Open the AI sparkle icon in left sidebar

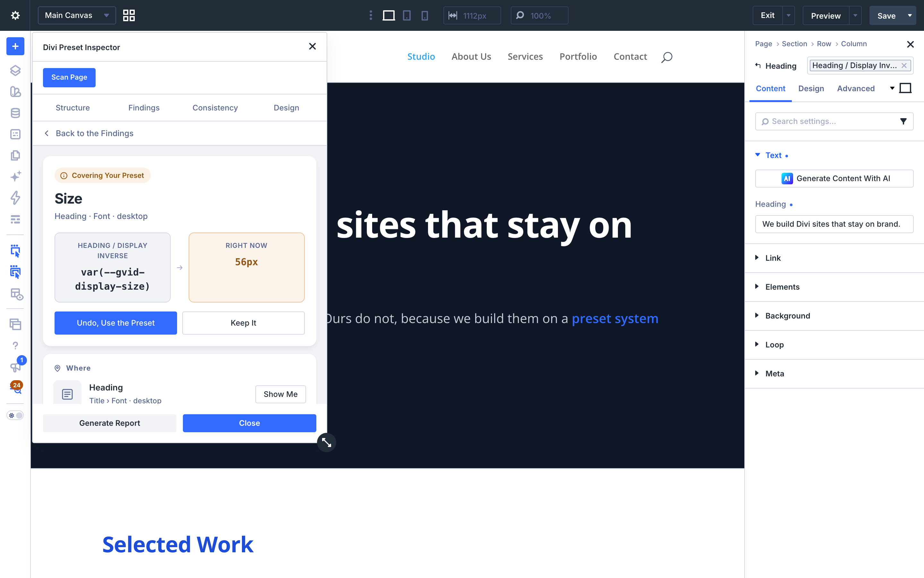click(x=15, y=176)
